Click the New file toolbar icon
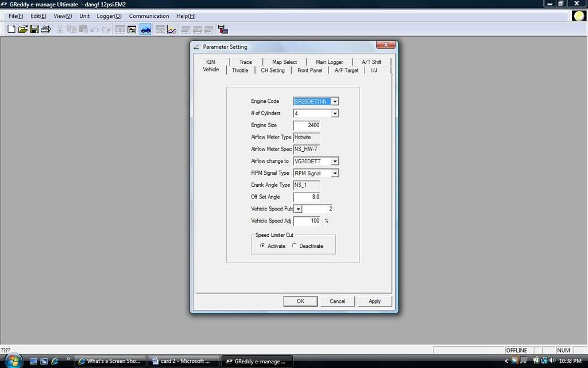Viewport: 588px width, 368px height. point(11,29)
